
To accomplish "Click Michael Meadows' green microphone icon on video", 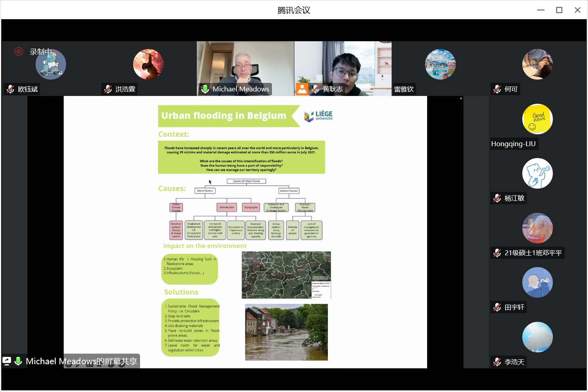I will coord(205,89).
